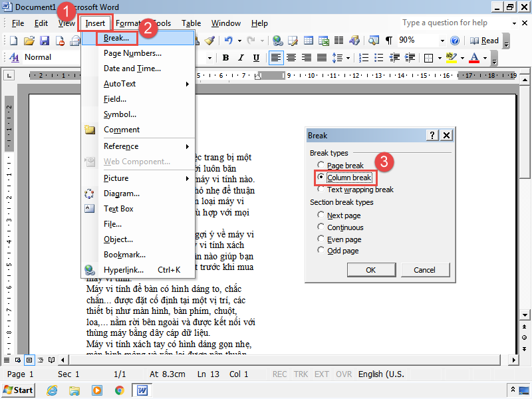The image size is (532, 399).
Task: Choose Page Numbers menu entry
Action: [138, 53]
